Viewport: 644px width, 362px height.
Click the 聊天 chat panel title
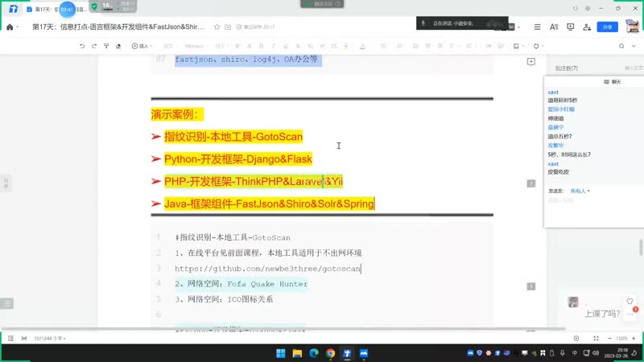pyautogui.click(x=613, y=82)
